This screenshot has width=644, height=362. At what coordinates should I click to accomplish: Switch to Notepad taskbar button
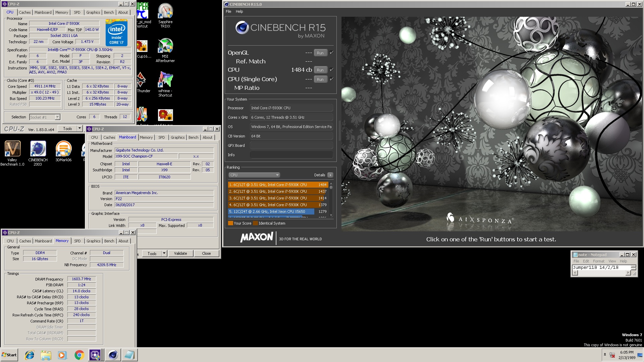(x=129, y=355)
